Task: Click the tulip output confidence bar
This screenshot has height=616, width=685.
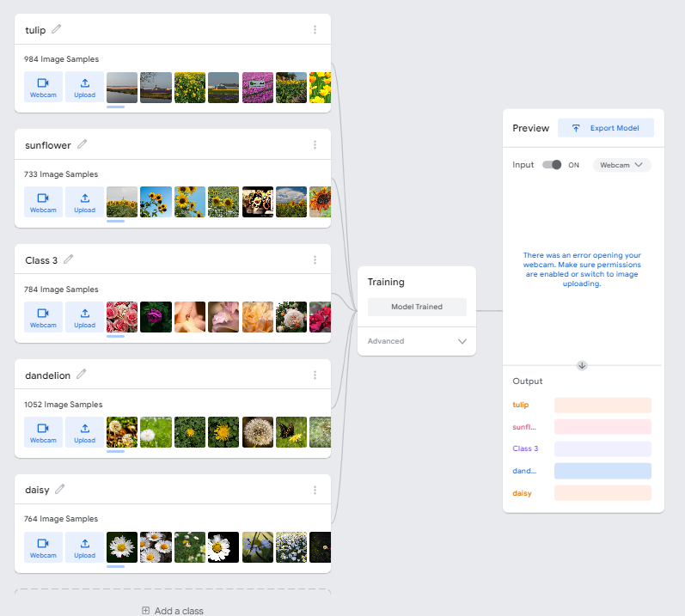Action: 602,406
